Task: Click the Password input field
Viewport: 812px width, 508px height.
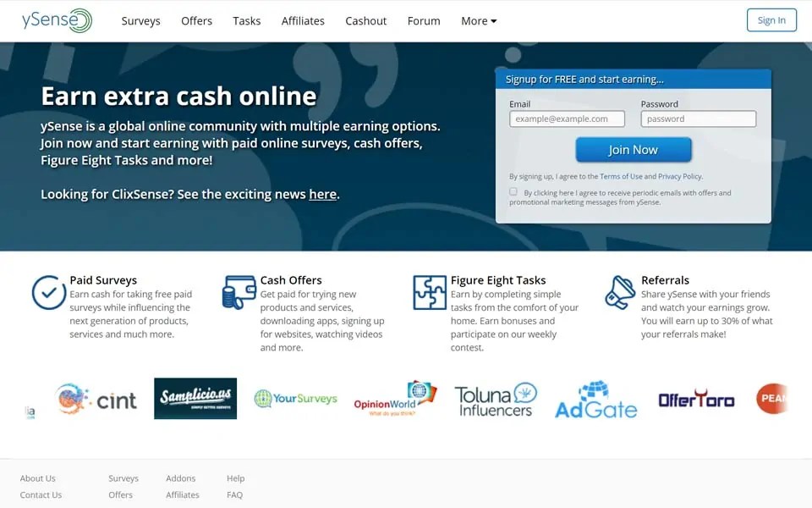Action: [x=698, y=119]
